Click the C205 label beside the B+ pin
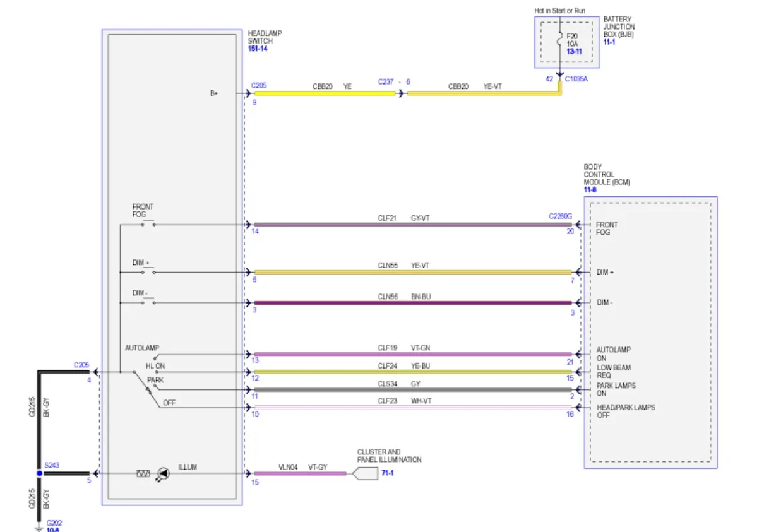 point(259,85)
